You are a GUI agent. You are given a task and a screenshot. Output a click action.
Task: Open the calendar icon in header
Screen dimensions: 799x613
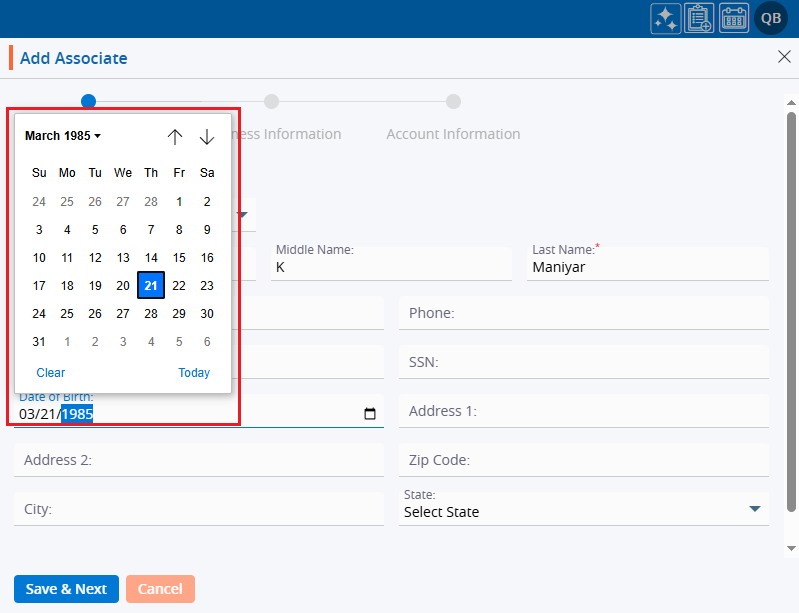tap(734, 18)
